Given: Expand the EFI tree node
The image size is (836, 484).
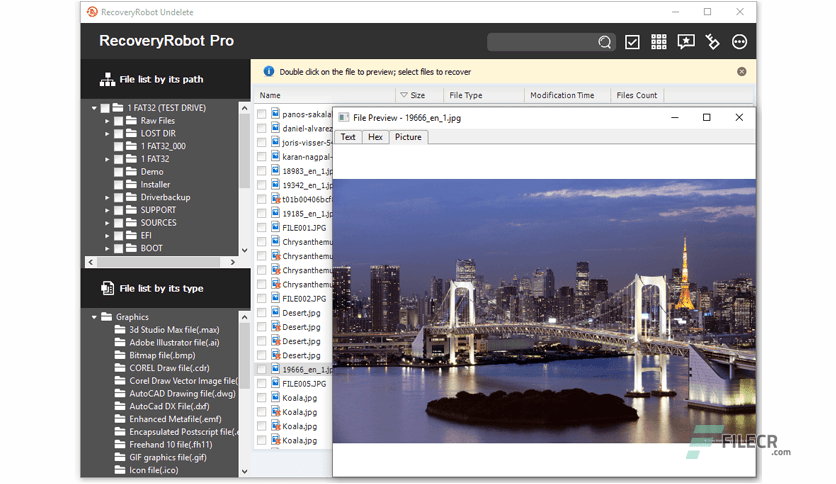Looking at the screenshot, I should pos(107,236).
